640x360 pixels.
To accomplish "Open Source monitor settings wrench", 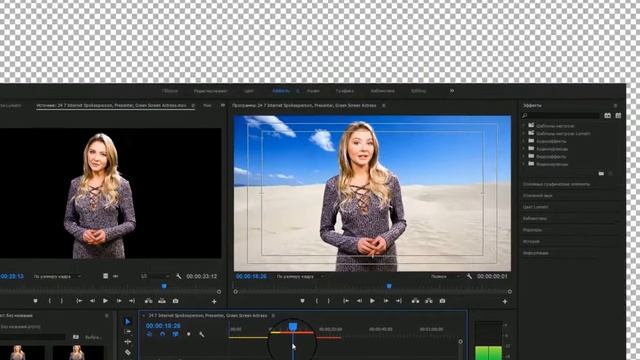I will 179,276.
